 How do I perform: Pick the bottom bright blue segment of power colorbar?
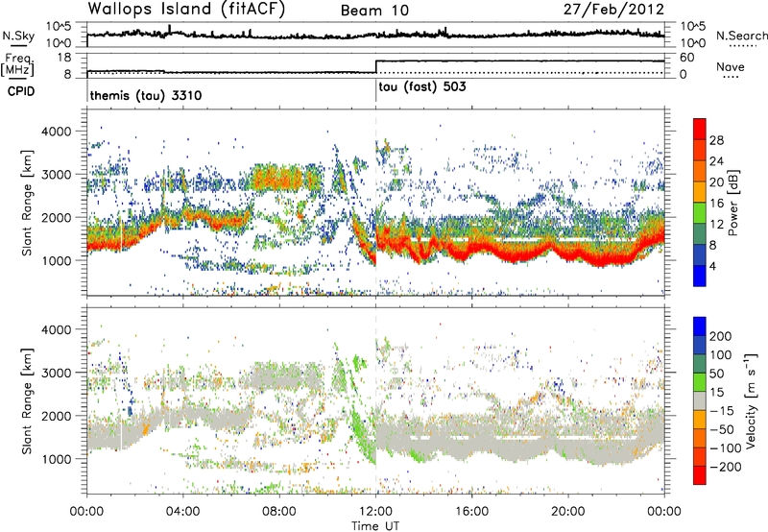(x=700, y=276)
